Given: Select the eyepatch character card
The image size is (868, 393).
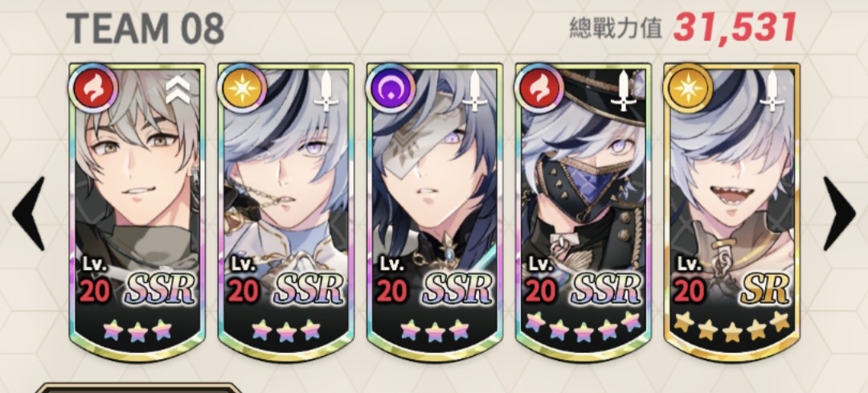Looking at the screenshot, I should point(435,212).
